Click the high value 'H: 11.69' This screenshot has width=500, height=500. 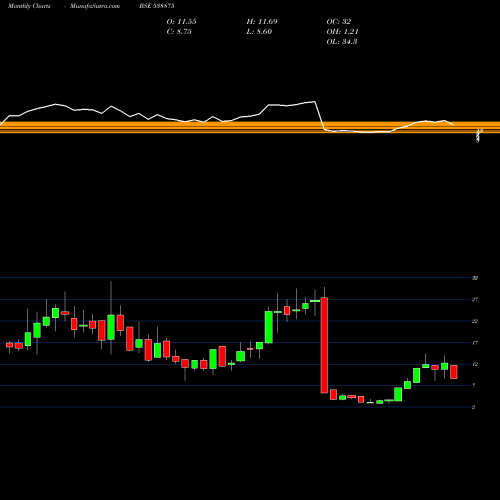point(262,22)
